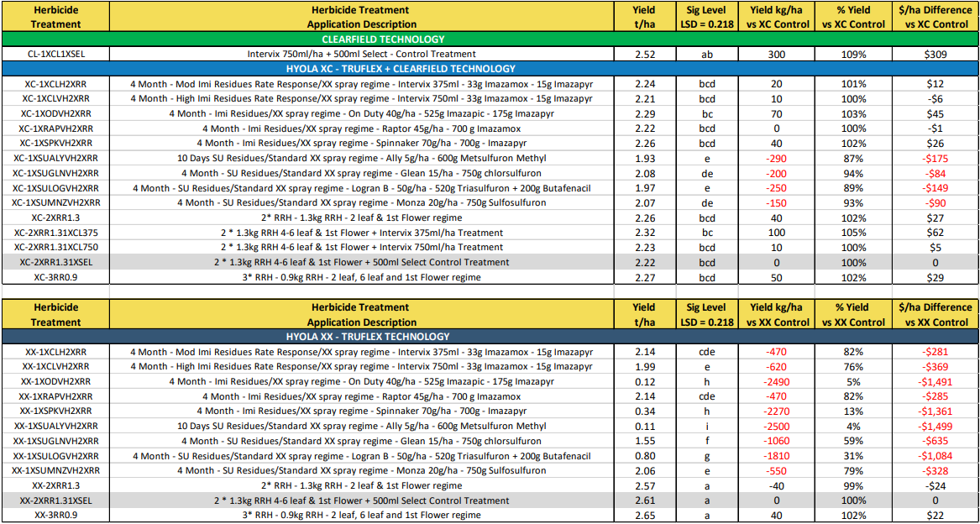The image size is (980, 524).
Task: Click the red -$1,084 difference value
Action: [935, 456]
